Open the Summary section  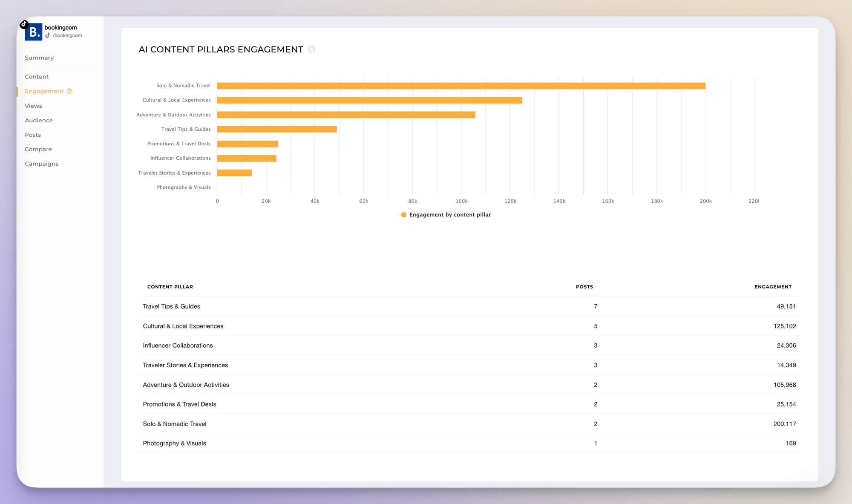click(x=39, y=58)
